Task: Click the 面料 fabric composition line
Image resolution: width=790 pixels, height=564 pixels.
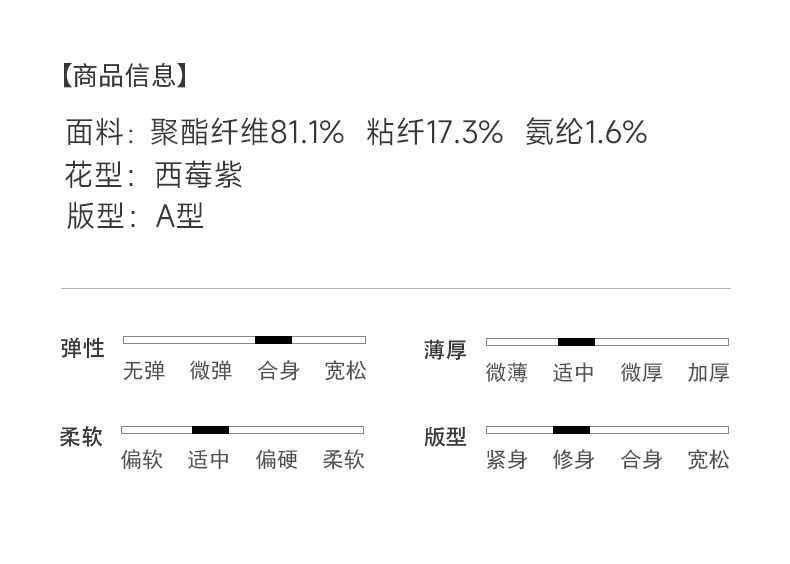Action: coord(356,132)
